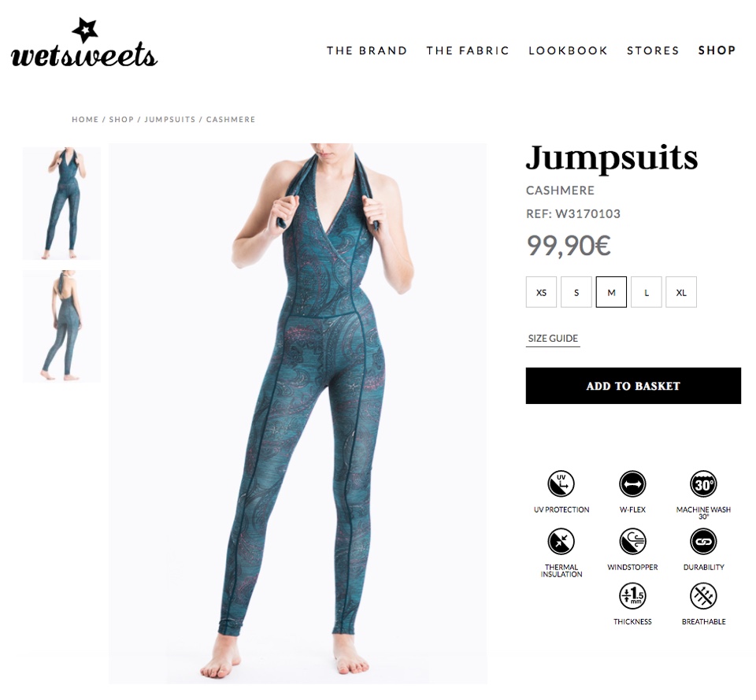The image size is (756, 700).
Task: Click the Durability chain-link icon
Action: point(703,541)
